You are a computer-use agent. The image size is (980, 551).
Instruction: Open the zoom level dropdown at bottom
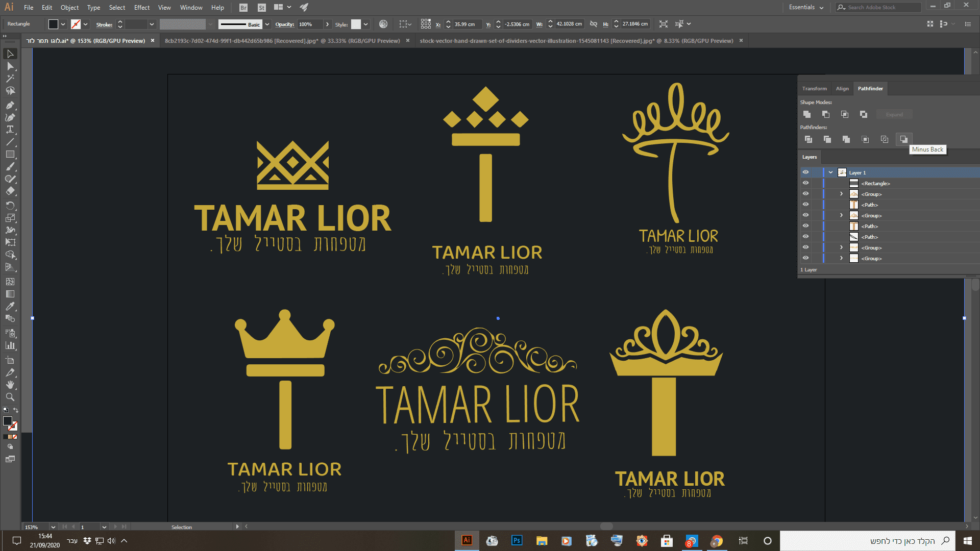(x=53, y=527)
